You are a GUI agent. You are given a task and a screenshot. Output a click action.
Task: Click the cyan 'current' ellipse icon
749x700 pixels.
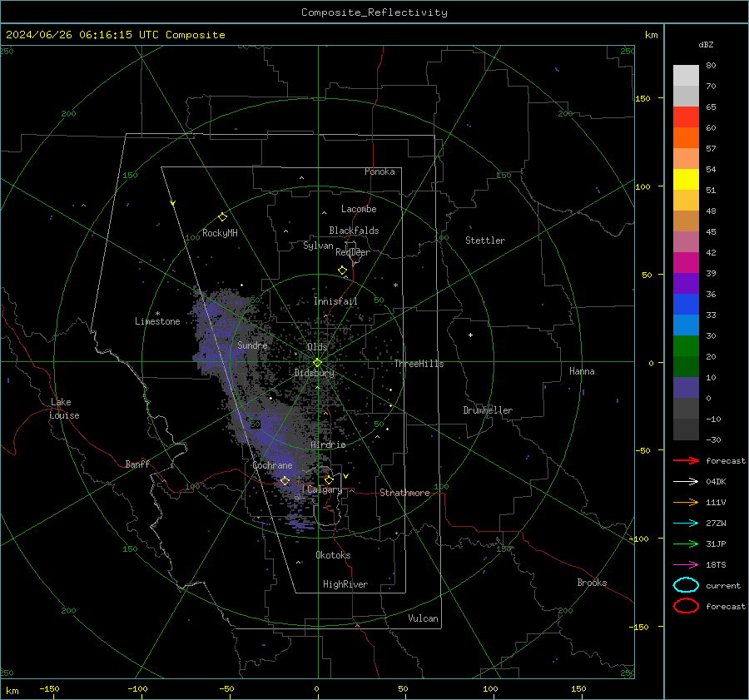tap(686, 585)
